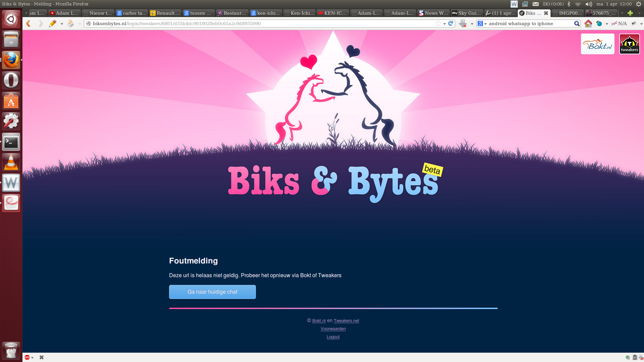Viewport: 644px width, 362px height.
Task: Click the globe extension toolbar icon
Action: coord(599,23)
